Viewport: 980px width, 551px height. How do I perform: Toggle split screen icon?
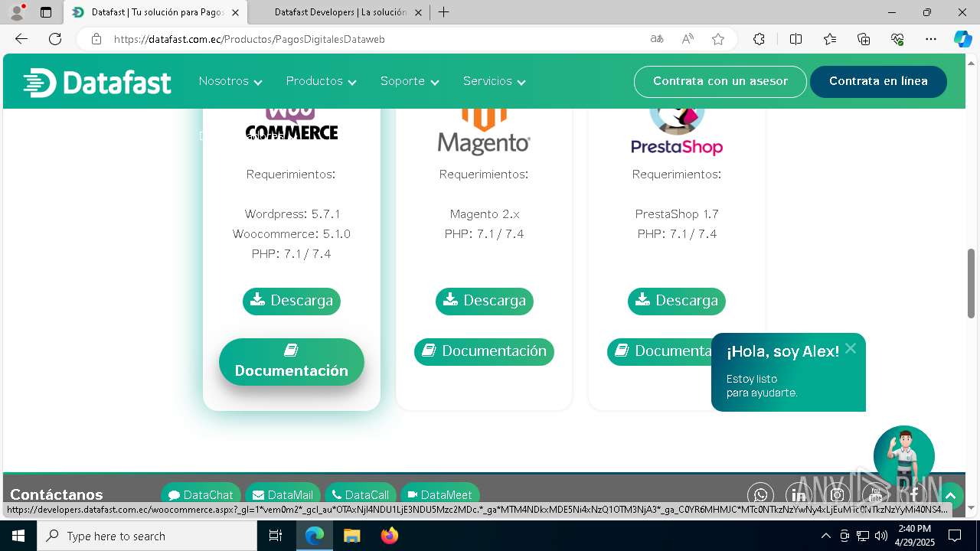pos(795,39)
